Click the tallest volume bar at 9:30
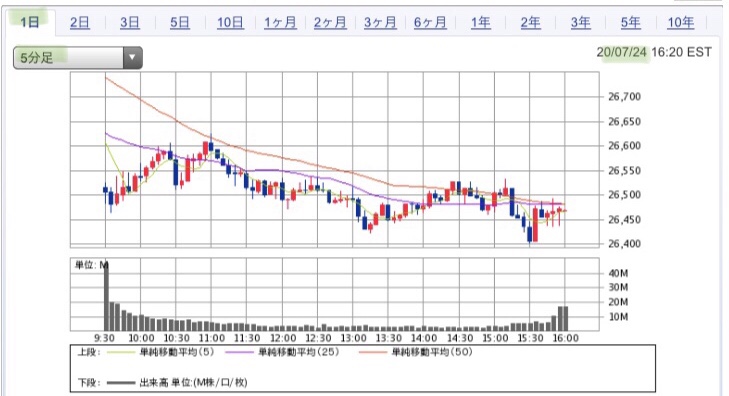 point(106,296)
